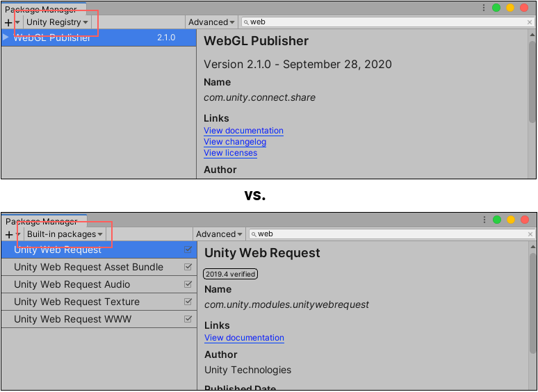Click the 2.1.0 version number in list
This screenshot has height=392, width=538.
point(166,38)
